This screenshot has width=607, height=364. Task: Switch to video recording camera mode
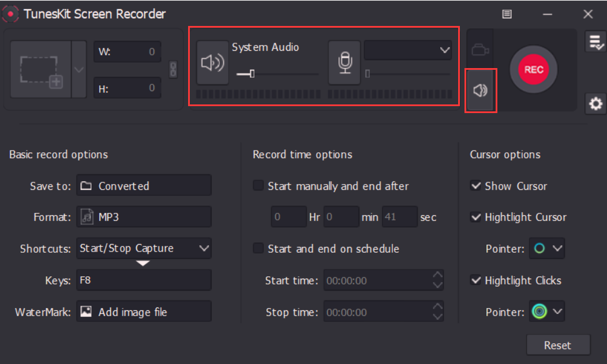tap(480, 50)
